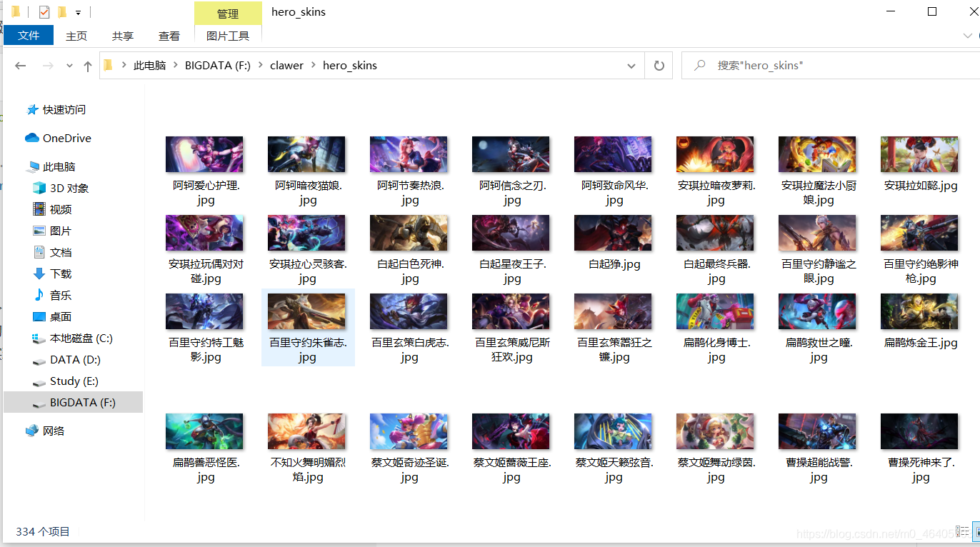This screenshot has width=980, height=547.
Task: Click the file name 白起最终兵器.jpg
Action: [x=717, y=271]
